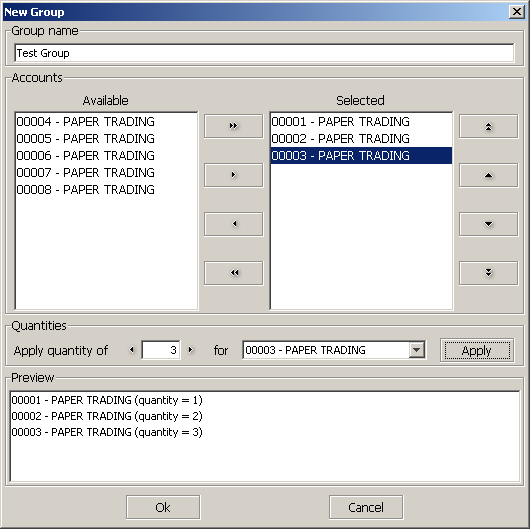The height and width of the screenshot is (529, 530).
Task: Remove all accounts with double left arrow
Action: (x=233, y=273)
